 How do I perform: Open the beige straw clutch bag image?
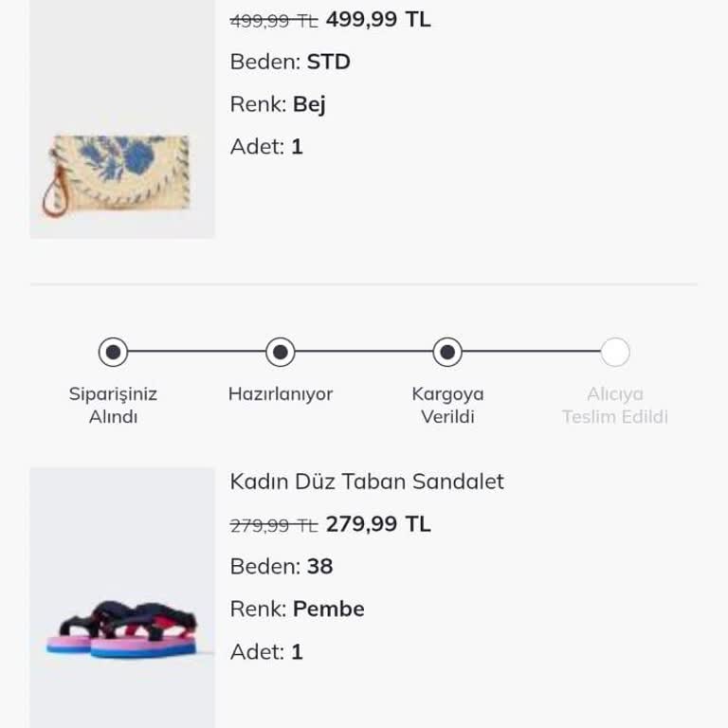click(x=122, y=173)
